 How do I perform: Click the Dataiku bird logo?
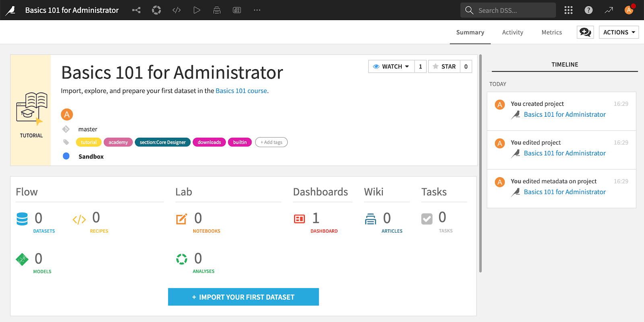coord(10,10)
